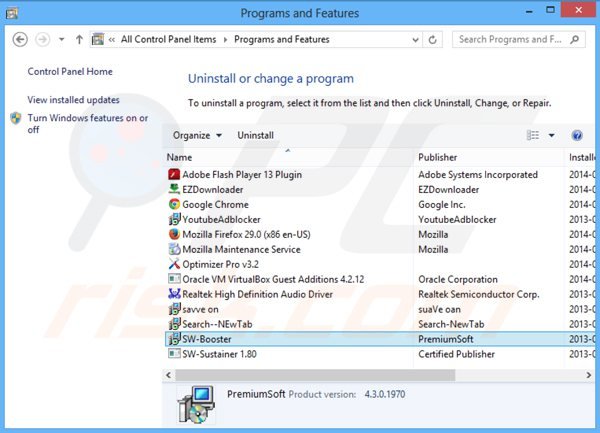Select the Google Chrome row

coord(380,204)
